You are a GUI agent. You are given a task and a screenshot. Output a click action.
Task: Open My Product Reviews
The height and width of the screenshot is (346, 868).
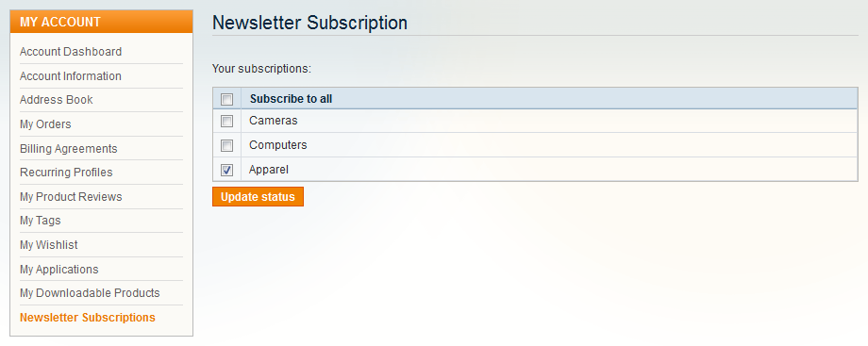(x=71, y=196)
